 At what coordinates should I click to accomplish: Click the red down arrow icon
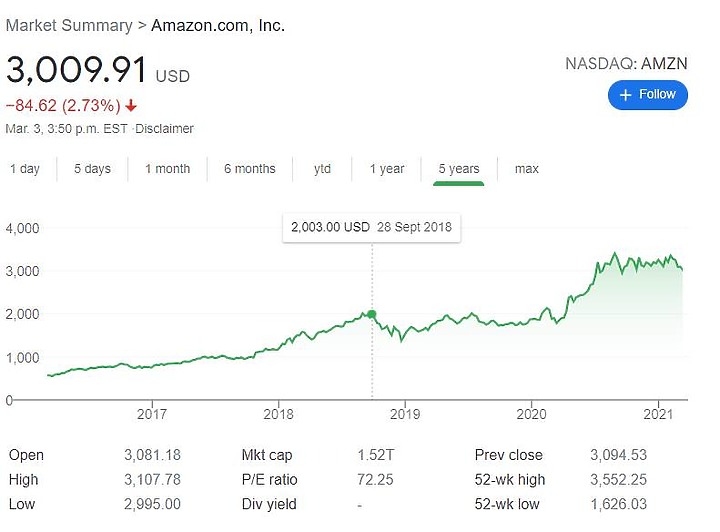[x=131, y=106]
